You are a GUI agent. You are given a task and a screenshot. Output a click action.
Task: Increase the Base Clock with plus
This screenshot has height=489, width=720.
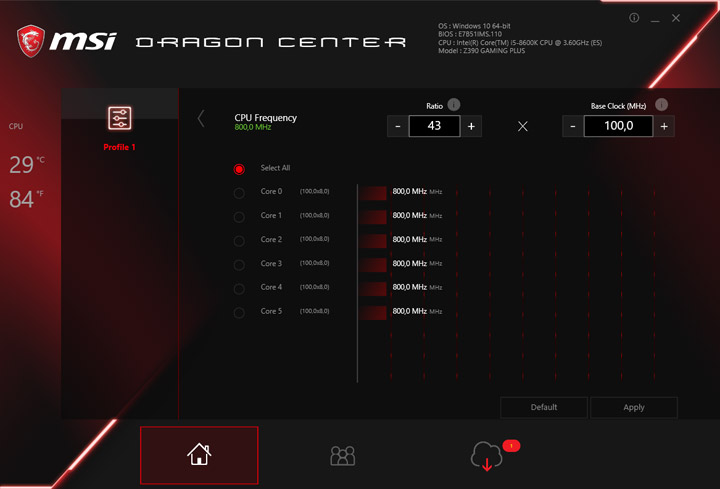(664, 126)
